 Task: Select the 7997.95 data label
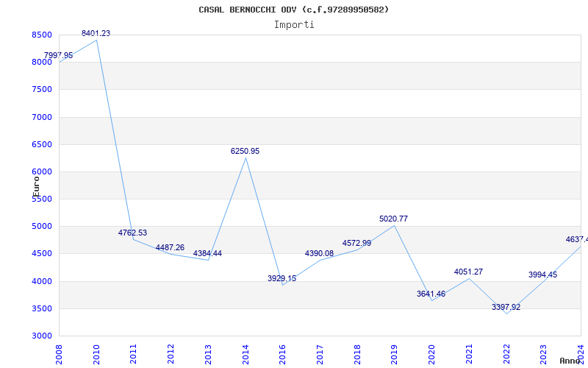click(x=59, y=56)
